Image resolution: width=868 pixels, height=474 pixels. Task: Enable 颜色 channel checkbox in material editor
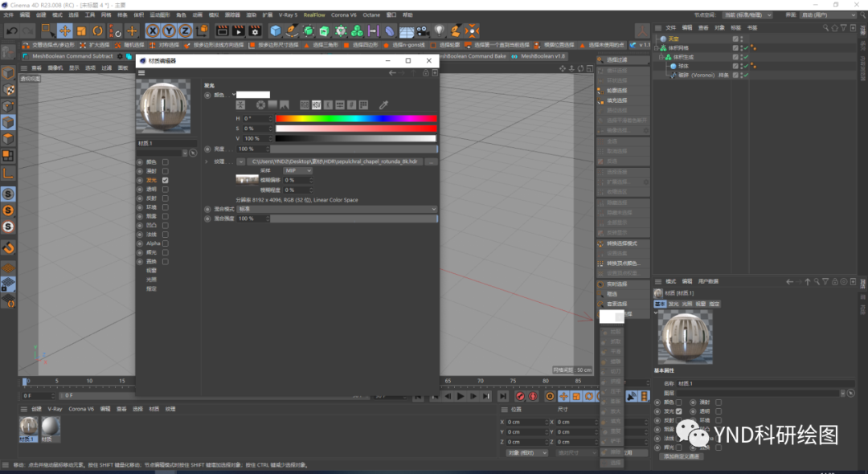(165, 162)
